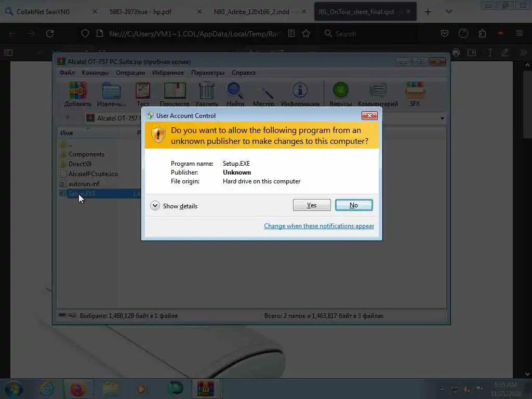Screen dimensions: 532x399
Task: Click Yes in User Account Control dialog
Action: coord(312,205)
